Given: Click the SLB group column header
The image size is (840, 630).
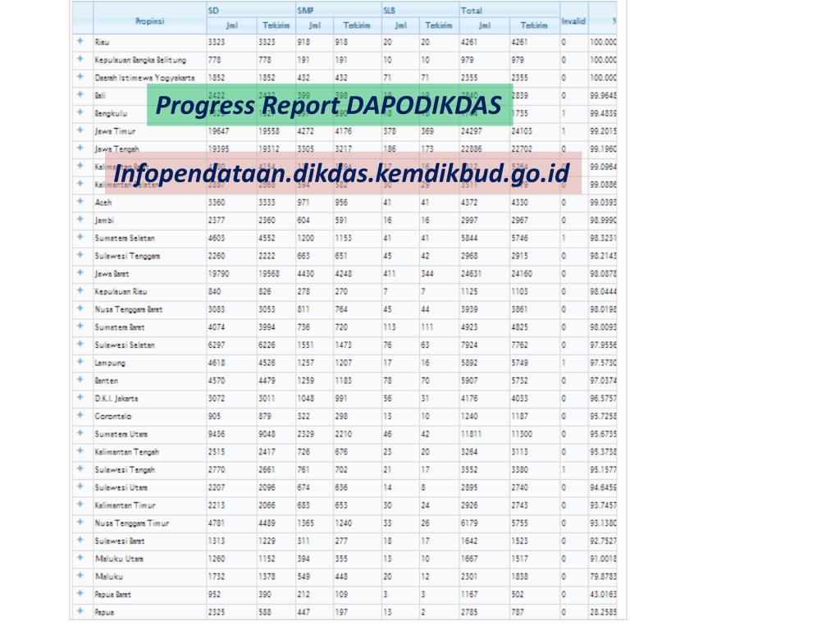Looking at the screenshot, I should click(x=420, y=10).
